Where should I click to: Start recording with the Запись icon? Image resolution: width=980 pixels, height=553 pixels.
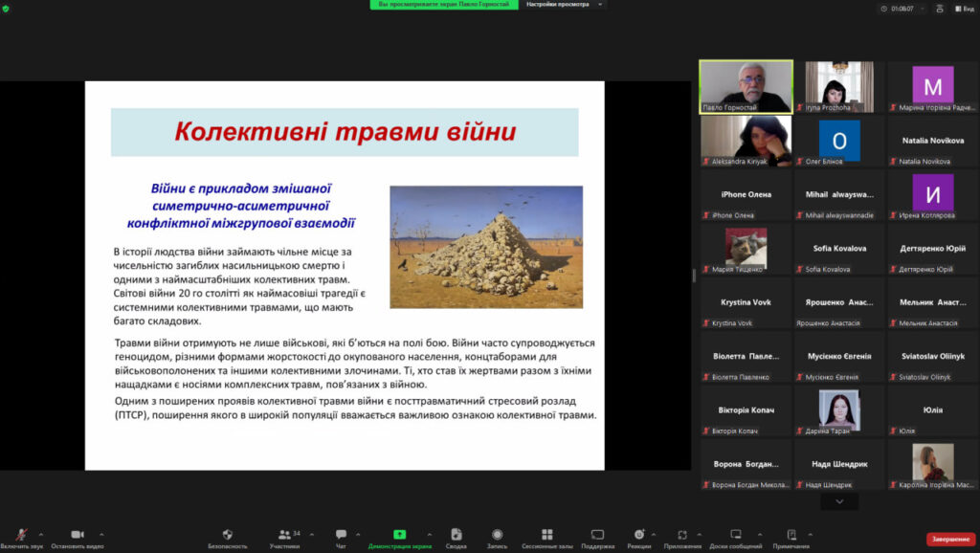[497, 536]
